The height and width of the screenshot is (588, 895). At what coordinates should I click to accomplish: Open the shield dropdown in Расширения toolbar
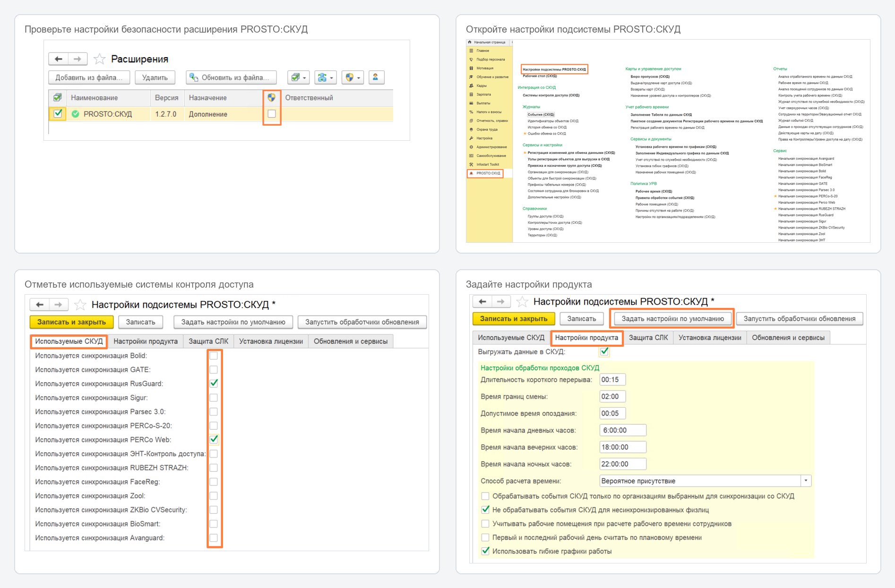(x=353, y=77)
